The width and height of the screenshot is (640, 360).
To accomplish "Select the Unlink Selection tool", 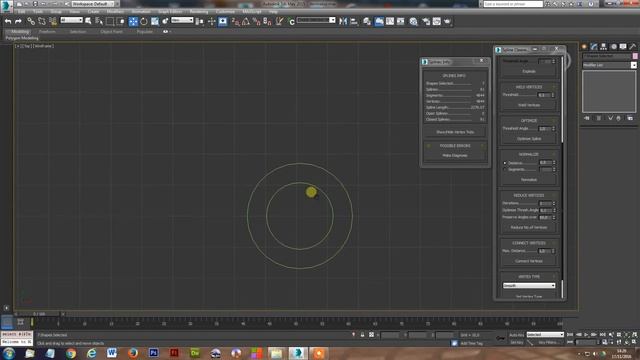I will click(42, 21).
